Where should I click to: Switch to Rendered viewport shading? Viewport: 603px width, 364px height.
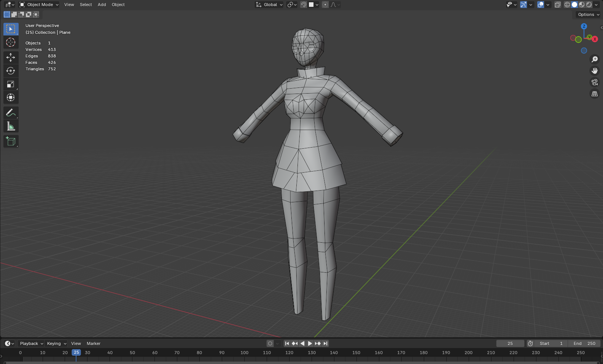(589, 5)
